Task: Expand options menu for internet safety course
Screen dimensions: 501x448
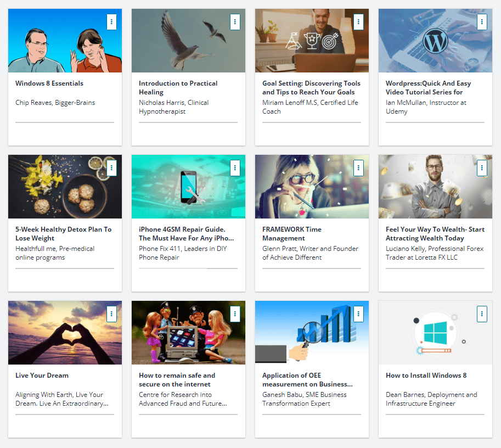Action: tap(235, 314)
